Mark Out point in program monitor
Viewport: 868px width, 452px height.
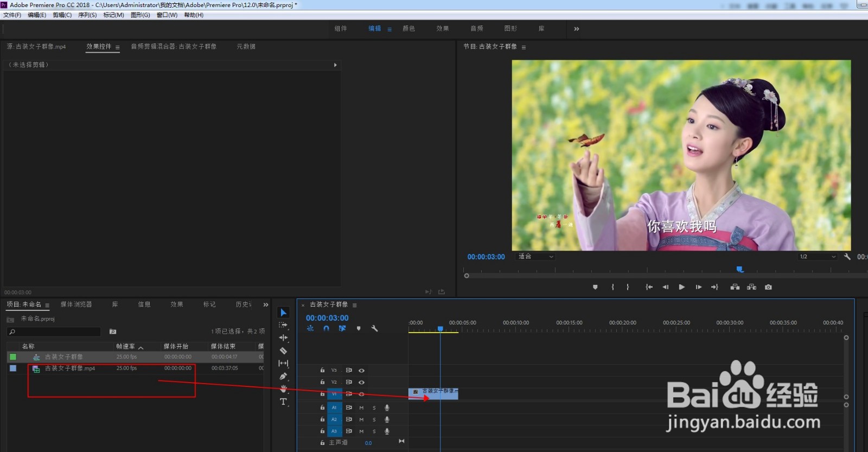coord(628,287)
